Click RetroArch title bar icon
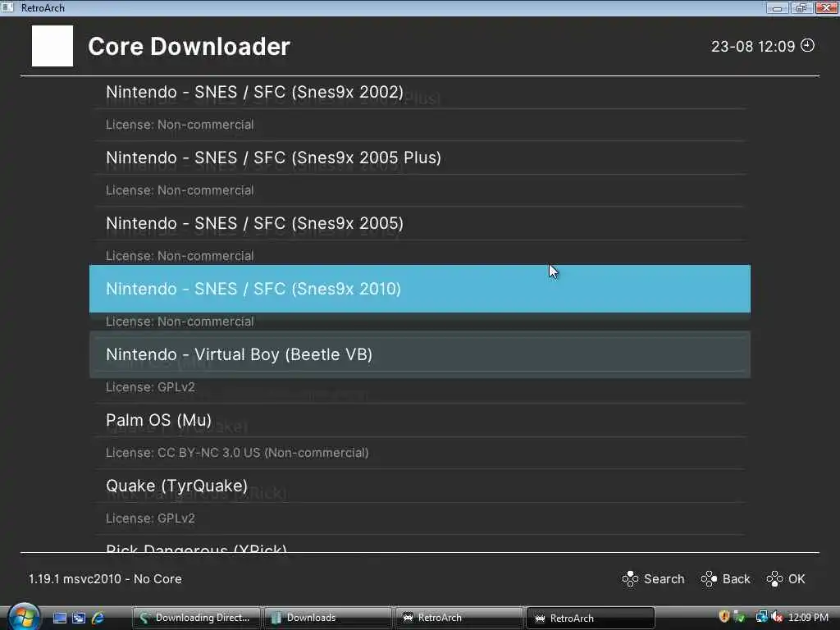Image resolution: width=840 pixels, height=630 pixels. [7, 7]
